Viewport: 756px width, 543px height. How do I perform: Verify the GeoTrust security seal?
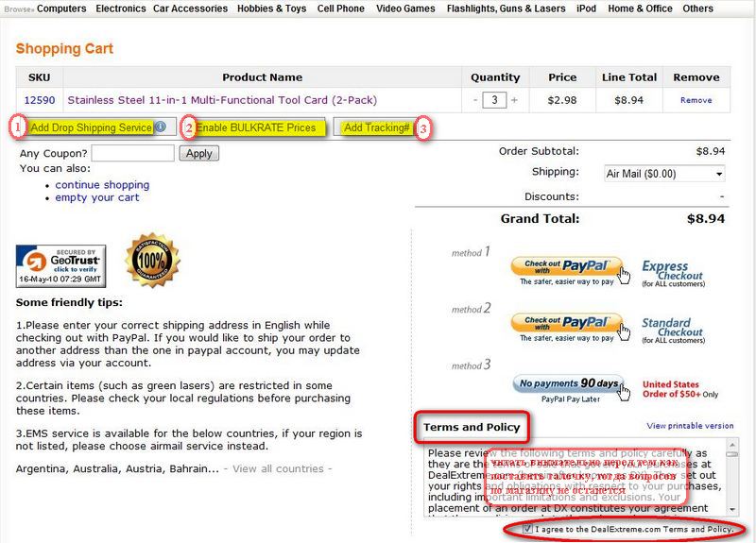(60, 266)
